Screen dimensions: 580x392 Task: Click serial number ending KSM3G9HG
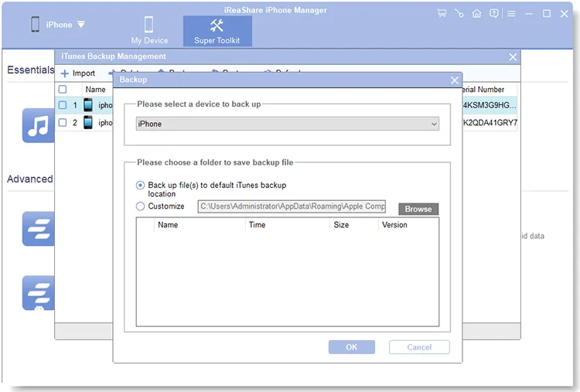click(489, 105)
